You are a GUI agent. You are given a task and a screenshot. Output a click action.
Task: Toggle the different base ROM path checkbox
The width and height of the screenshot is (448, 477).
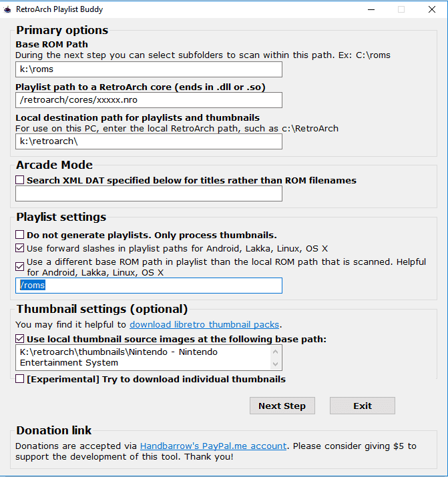click(x=20, y=267)
